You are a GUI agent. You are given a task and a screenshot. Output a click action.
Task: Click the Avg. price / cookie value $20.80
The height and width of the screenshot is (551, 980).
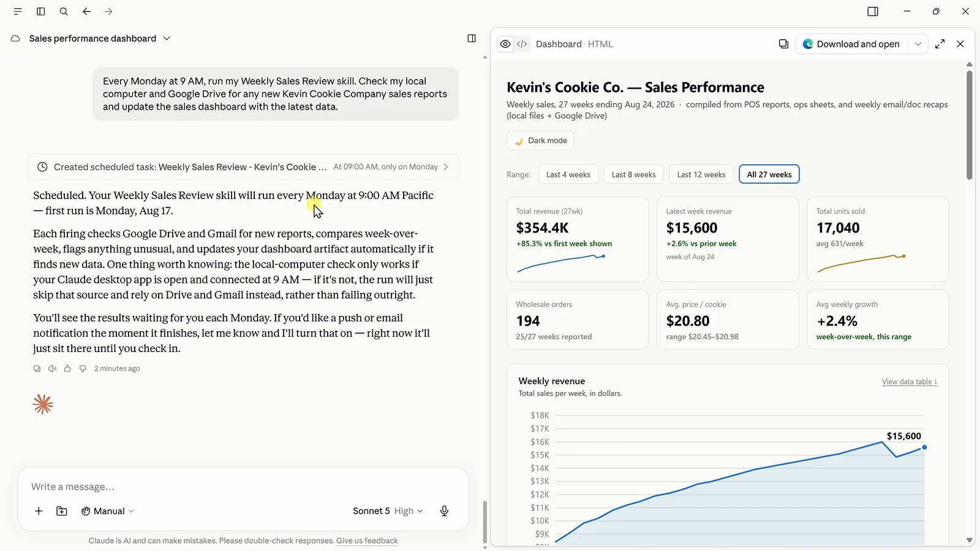click(688, 321)
